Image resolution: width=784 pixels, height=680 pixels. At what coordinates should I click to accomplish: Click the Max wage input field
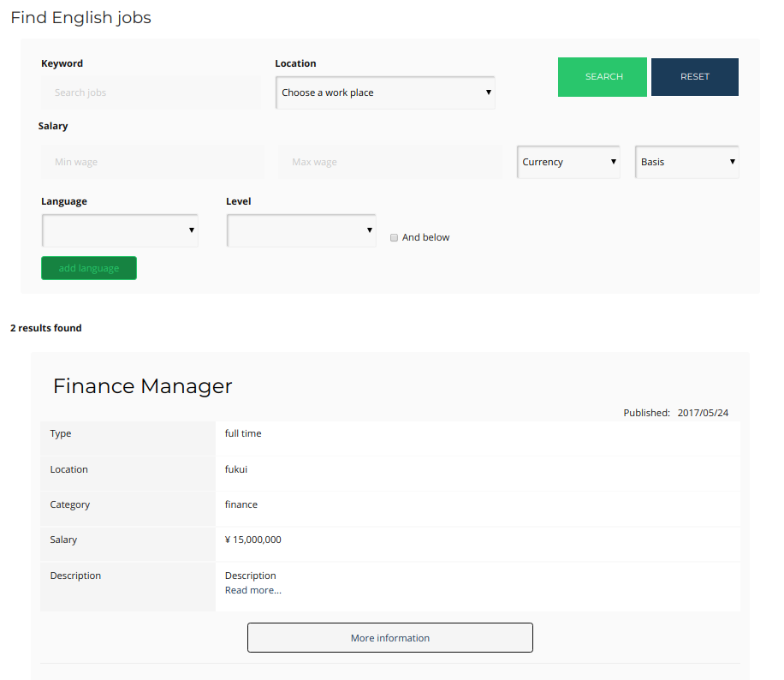click(x=389, y=162)
